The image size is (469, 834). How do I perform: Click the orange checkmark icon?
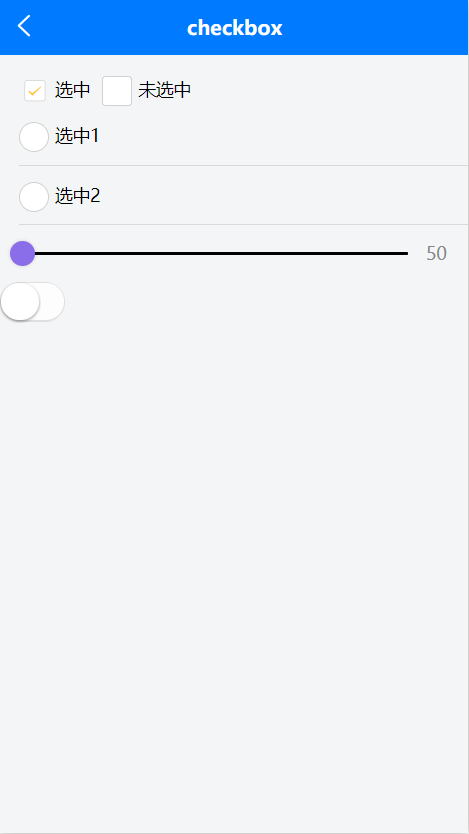[x=35, y=91]
